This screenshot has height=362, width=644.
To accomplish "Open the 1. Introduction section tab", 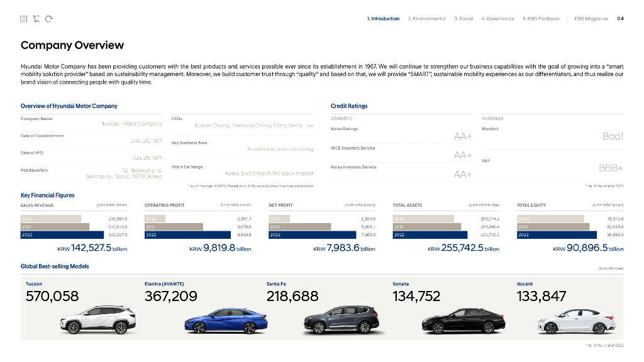I will 383,19.
